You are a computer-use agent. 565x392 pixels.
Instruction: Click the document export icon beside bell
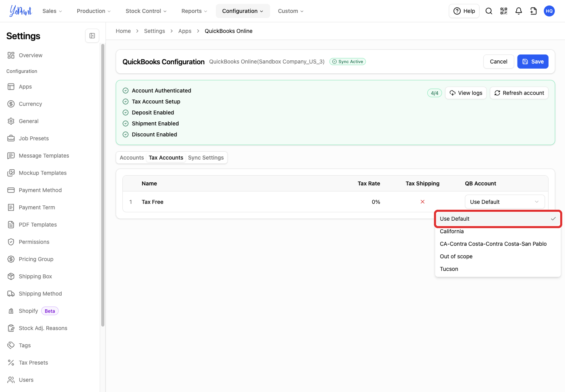[x=534, y=11]
